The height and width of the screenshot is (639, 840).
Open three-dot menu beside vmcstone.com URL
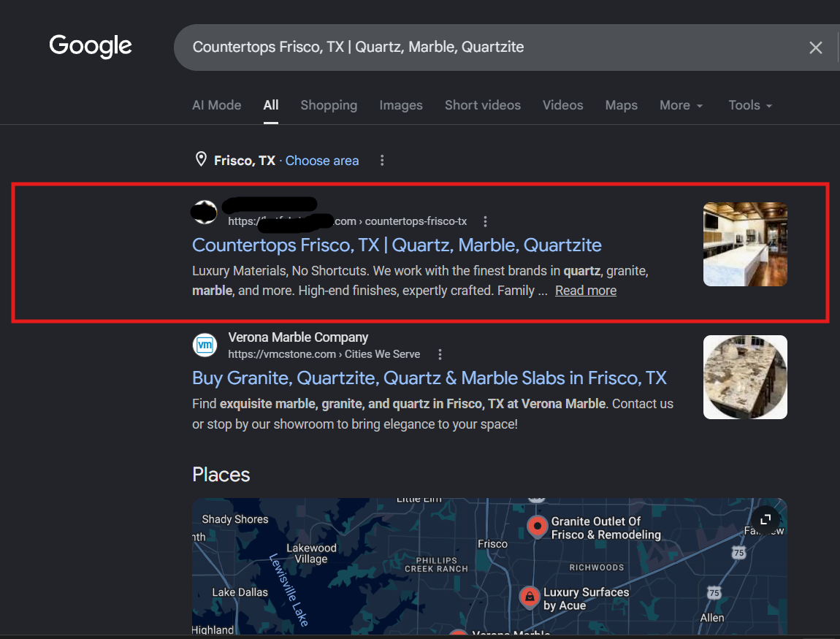pos(439,354)
